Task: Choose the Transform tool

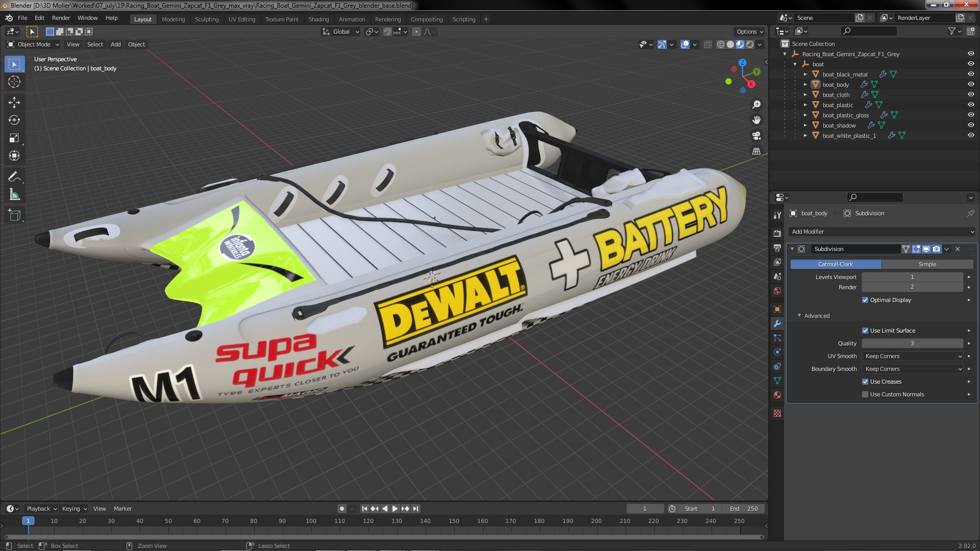Action: pyautogui.click(x=14, y=156)
